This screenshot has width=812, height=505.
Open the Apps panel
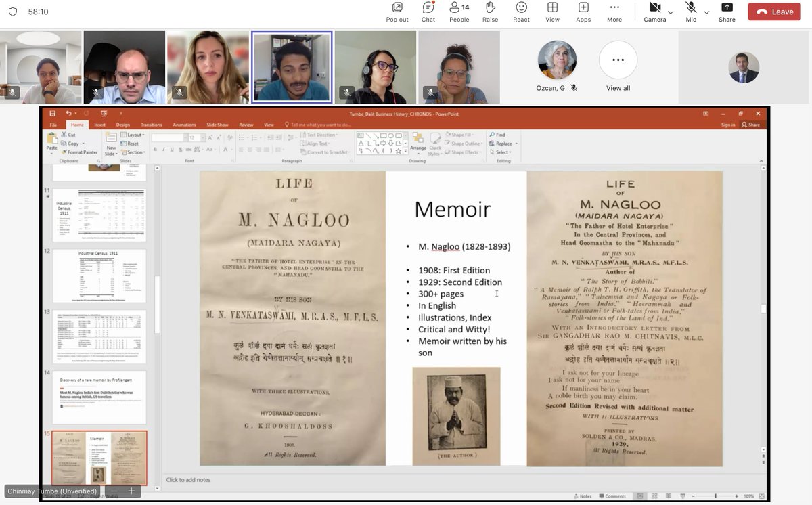point(583,12)
